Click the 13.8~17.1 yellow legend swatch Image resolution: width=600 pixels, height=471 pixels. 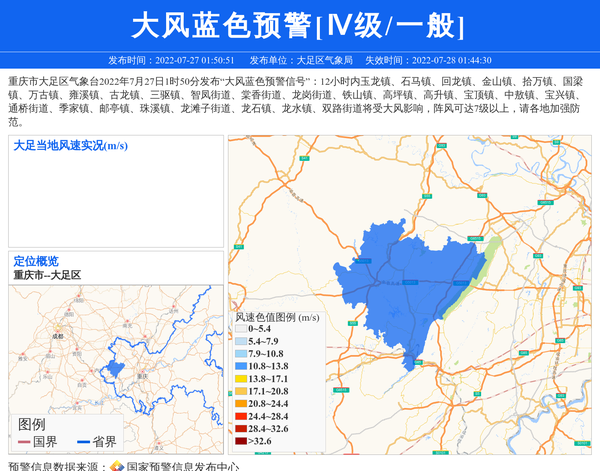point(241,379)
